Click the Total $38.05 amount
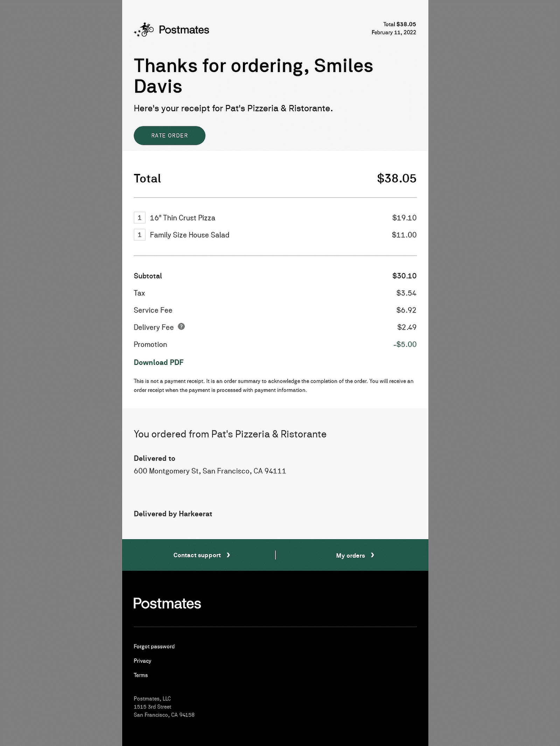560x746 pixels. [x=397, y=178]
